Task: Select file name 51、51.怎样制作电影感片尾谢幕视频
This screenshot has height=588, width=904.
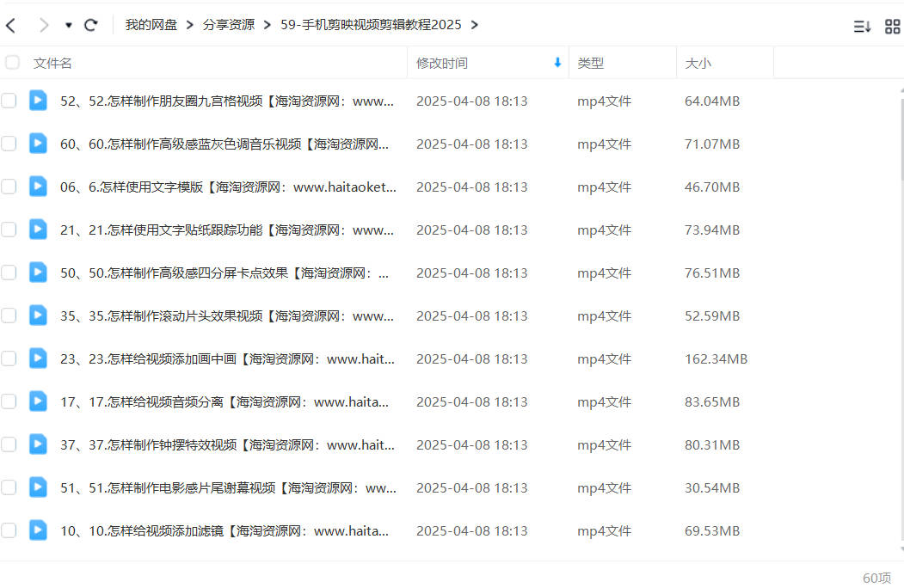Action: click(228, 488)
